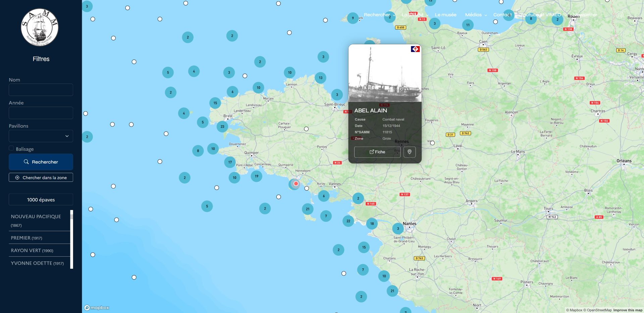
Task: Click the Chercher dans la zone button
Action: (41, 177)
